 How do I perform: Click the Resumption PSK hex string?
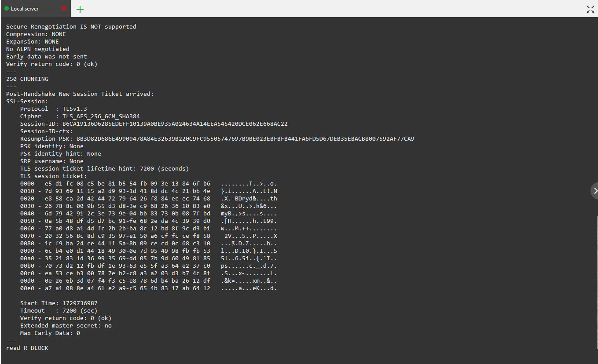point(245,138)
